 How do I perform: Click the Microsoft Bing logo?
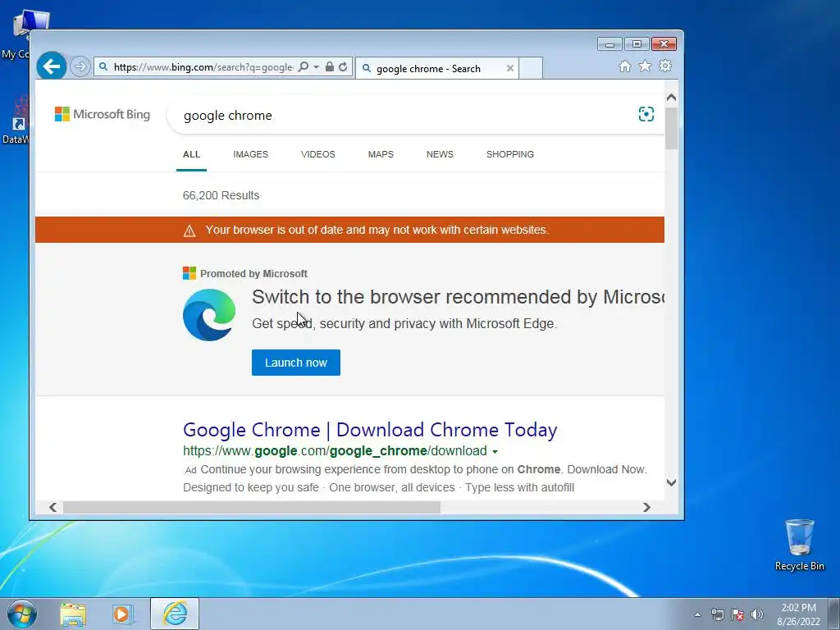pyautogui.click(x=103, y=114)
